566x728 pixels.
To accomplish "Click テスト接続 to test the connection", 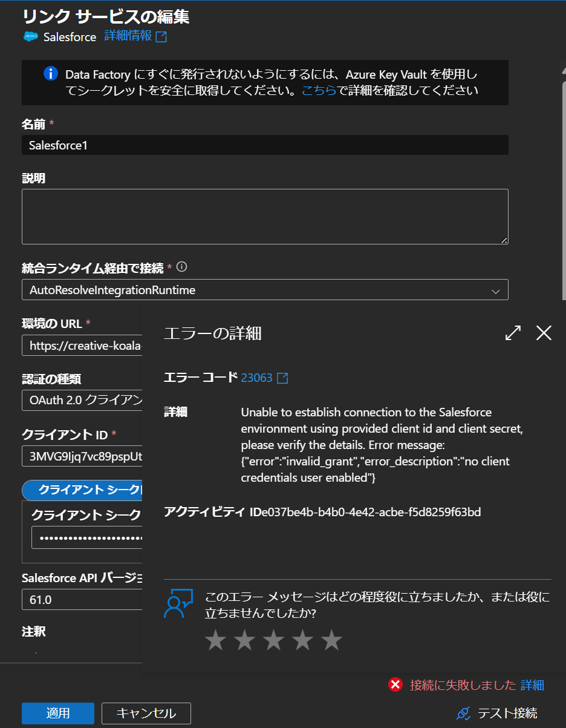I will (507, 713).
